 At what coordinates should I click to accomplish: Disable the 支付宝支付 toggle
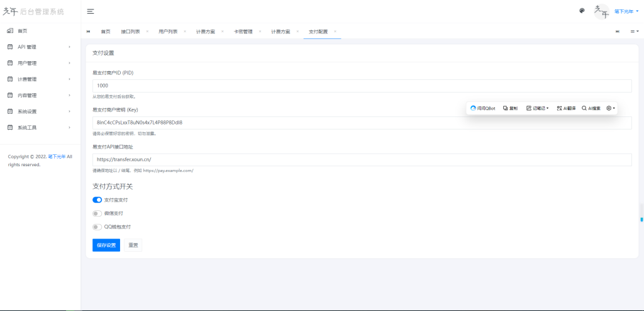97,200
